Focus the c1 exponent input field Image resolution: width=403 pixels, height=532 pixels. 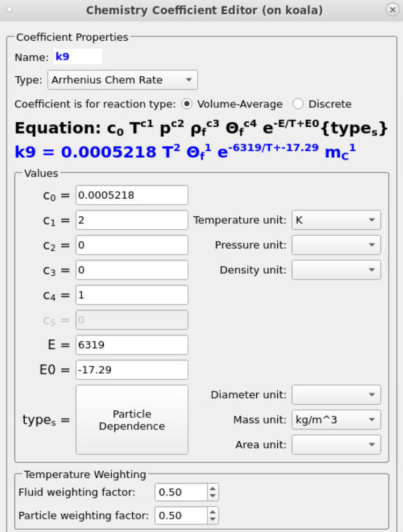click(x=132, y=220)
